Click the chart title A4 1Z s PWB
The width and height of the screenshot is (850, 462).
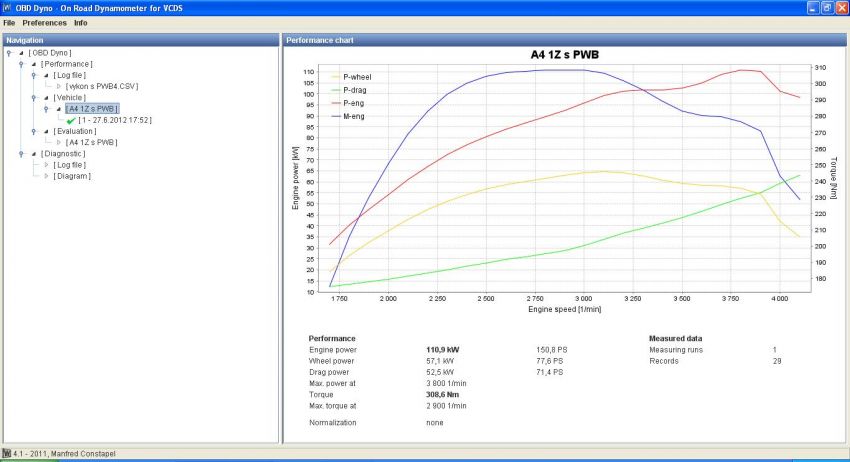564,55
